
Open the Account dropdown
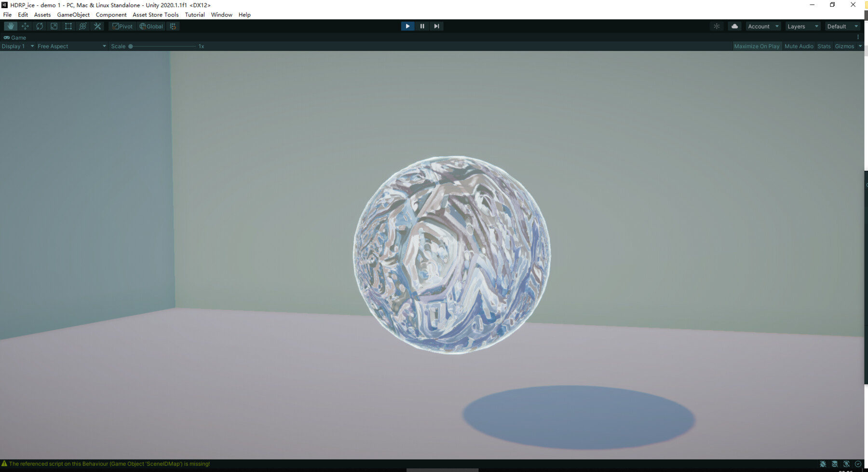pyautogui.click(x=763, y=26)
